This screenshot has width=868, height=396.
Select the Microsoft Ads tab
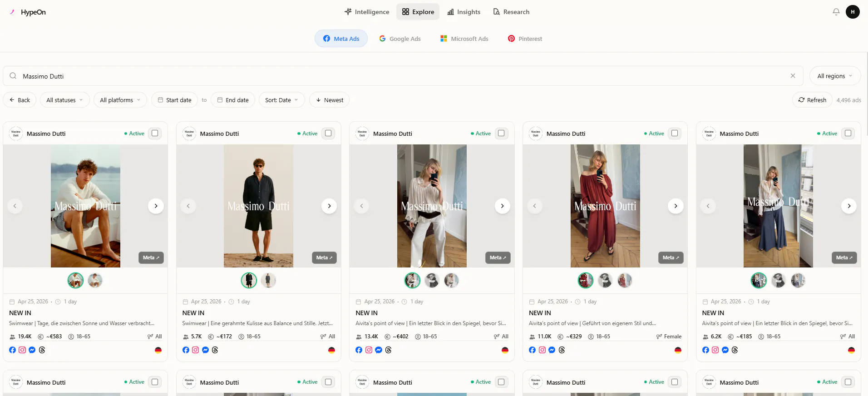[464, 39]
